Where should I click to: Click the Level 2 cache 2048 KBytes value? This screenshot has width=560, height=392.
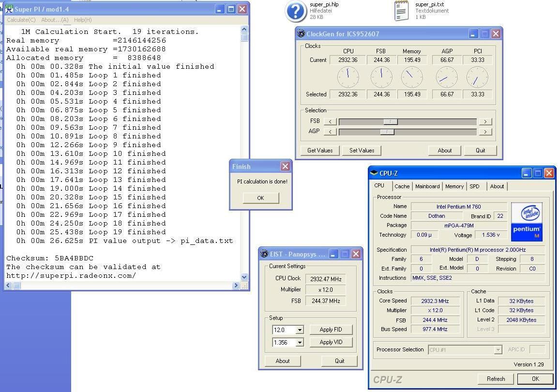521,320
